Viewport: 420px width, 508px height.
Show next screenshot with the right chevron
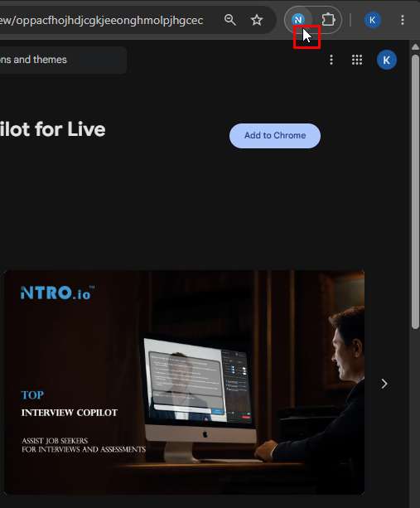click(x=384, y=384)
